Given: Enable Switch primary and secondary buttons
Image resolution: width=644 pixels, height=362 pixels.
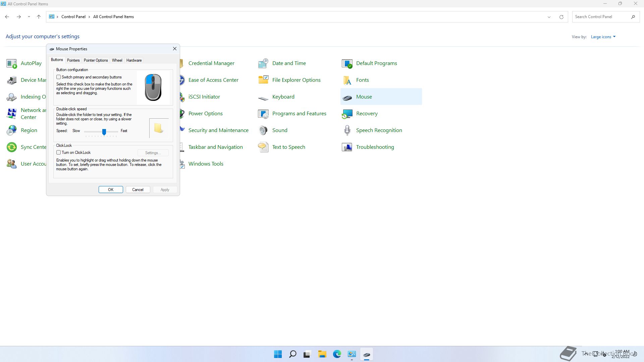Looking at the screenshot, I should point(59,77).
